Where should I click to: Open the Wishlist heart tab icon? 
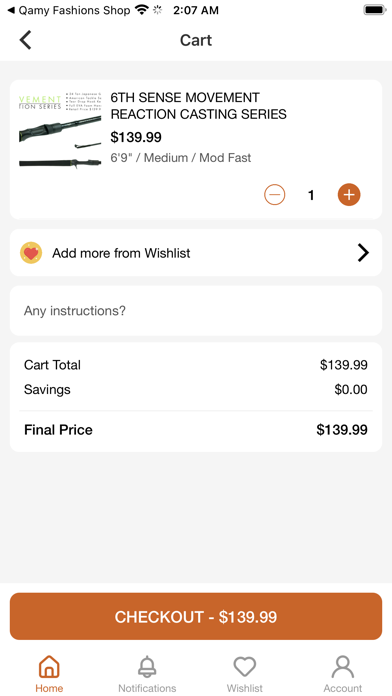pyautogui.click(x=245, y=667)
